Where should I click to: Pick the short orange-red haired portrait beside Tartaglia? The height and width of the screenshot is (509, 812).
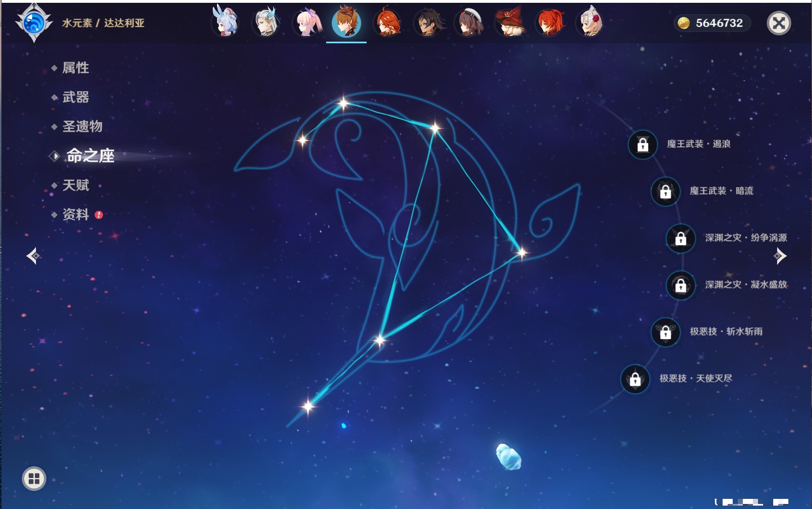(387, 22)
